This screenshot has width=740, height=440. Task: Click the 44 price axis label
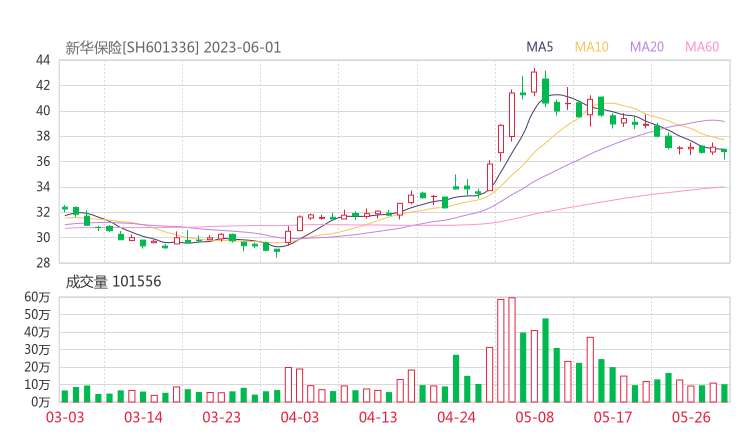43,60
